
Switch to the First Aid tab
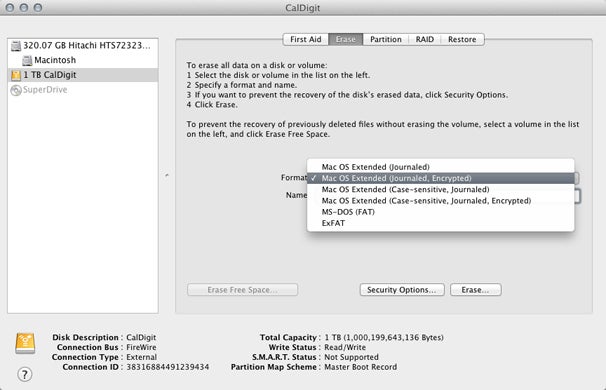pos(306,39)
